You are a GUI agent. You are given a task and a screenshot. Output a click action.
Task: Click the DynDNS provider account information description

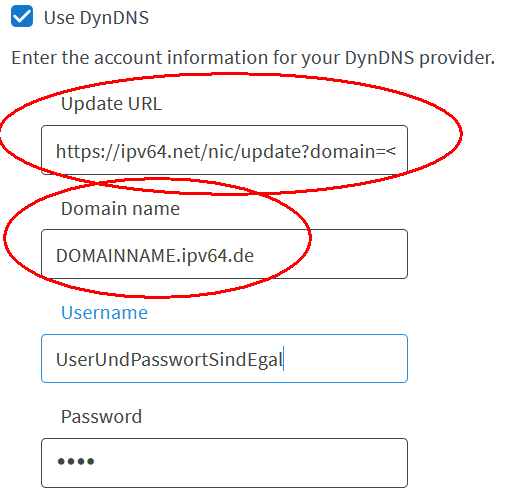click(x=253, y=58)
